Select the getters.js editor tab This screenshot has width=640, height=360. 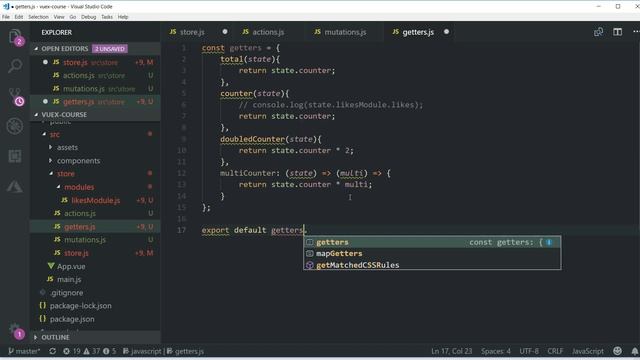click(x=418, y=32)
